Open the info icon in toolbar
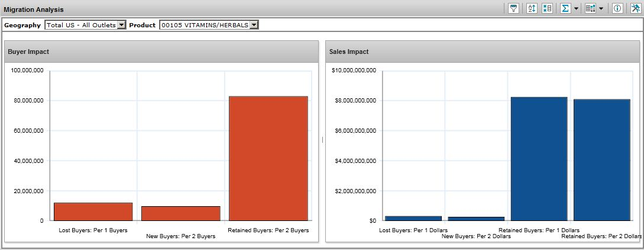The width and height of the screenshot is (644, 250). (617, 9)
